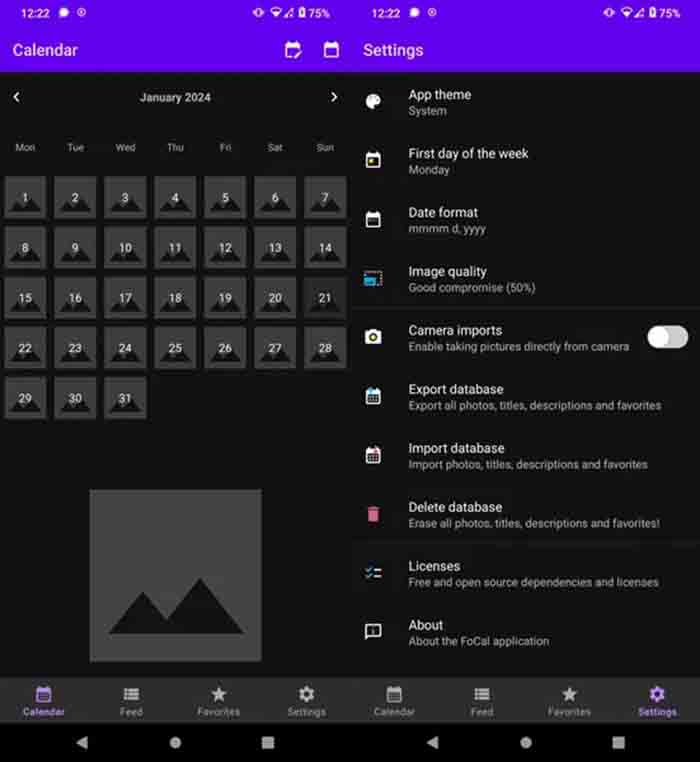Tap Android back button under Settings screen
Screen dimensions: 700x762
click(433, 742)
